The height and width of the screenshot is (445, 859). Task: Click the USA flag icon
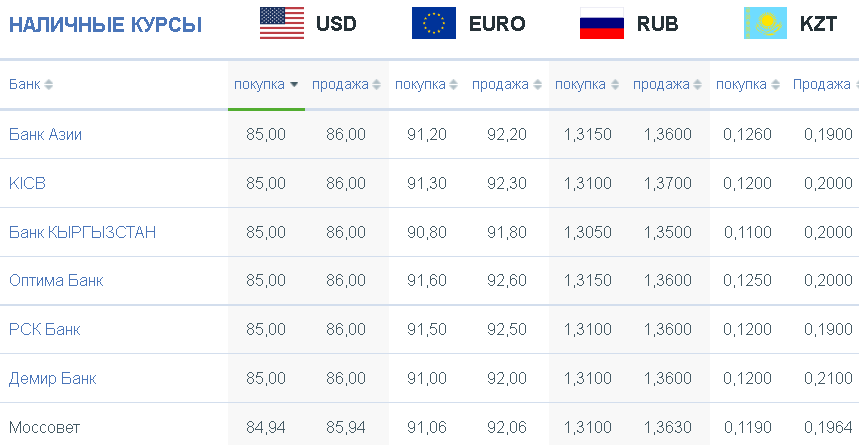pos(282,23)
